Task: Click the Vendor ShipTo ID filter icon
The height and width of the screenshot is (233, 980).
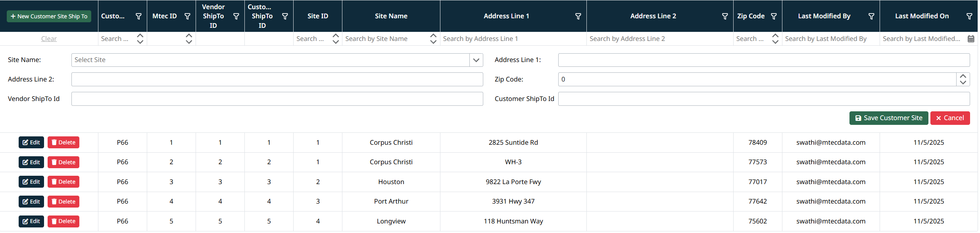Action: tap(236, 16)
